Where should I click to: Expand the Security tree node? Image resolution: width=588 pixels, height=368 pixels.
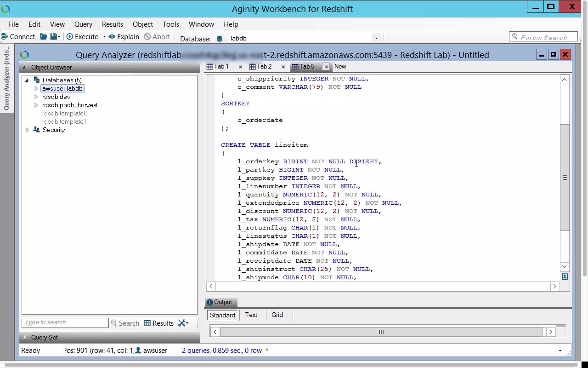point(27,130)
